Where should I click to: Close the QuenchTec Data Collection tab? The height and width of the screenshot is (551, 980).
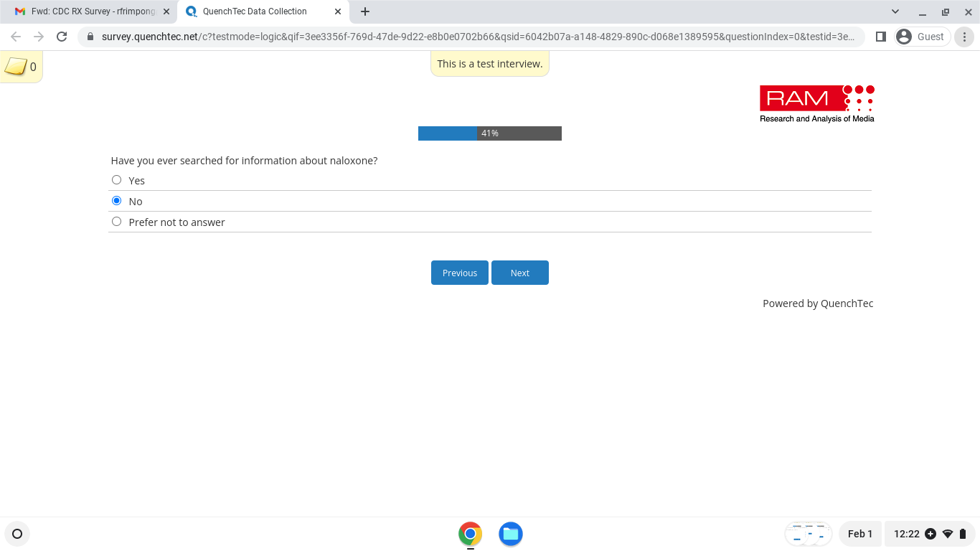[338, 11]
